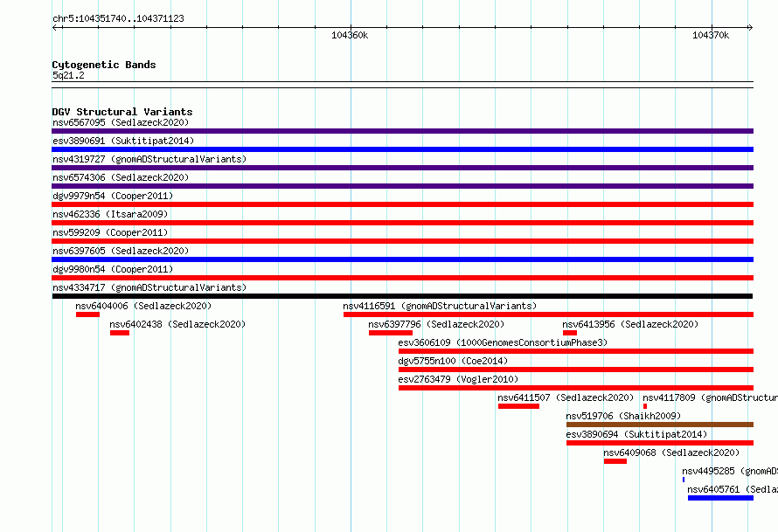Select the esv2763479 (Vogler2010) label
The width and height of the screenshot is (778, 532).
[x=458, y=379]
